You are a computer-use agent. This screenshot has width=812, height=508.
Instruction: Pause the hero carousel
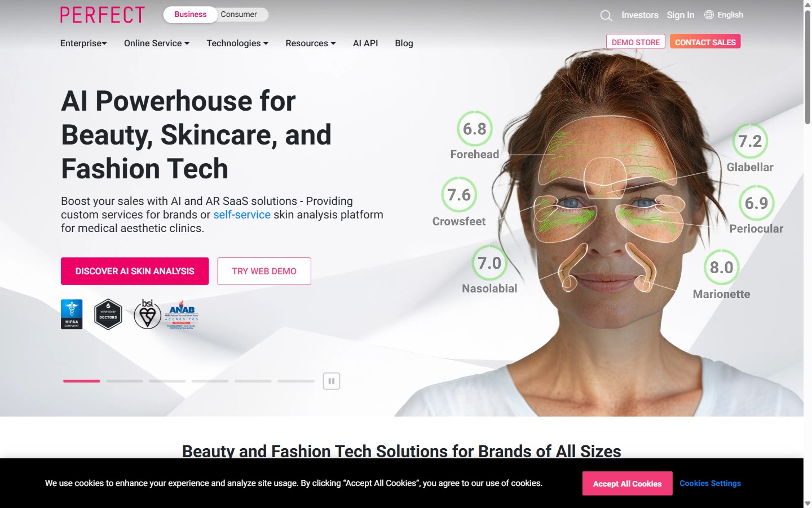pos(332,381)
